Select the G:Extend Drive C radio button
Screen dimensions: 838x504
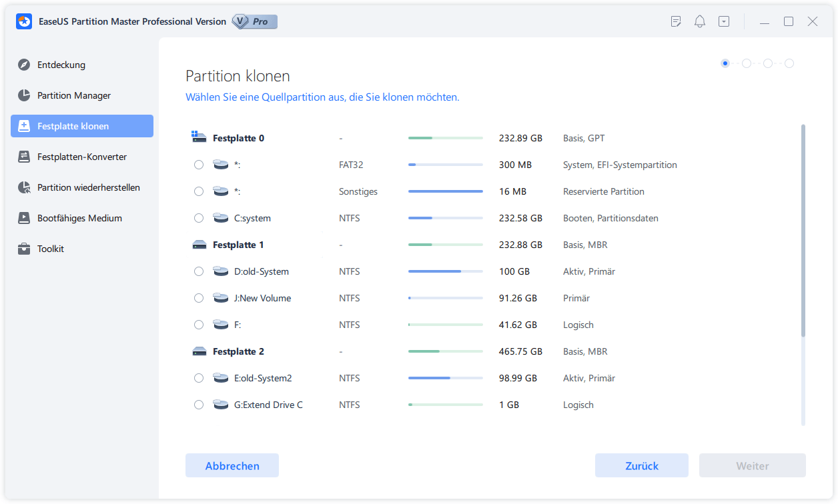tap(199, 405)
